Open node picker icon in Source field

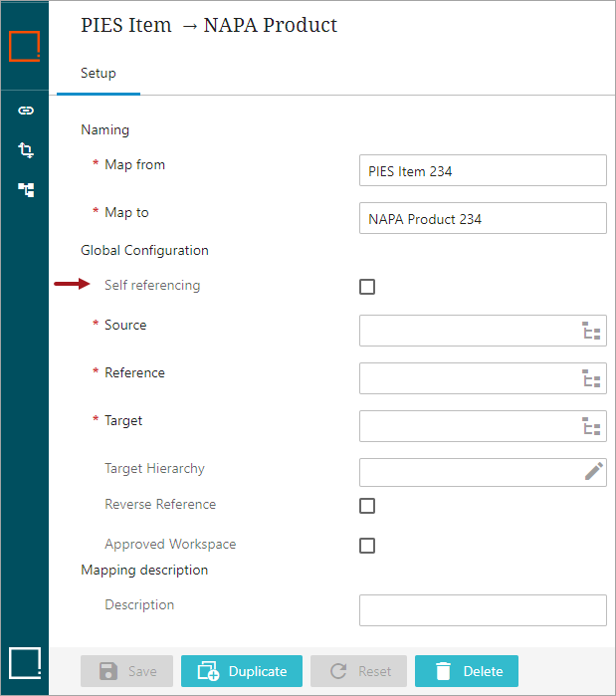592,332
